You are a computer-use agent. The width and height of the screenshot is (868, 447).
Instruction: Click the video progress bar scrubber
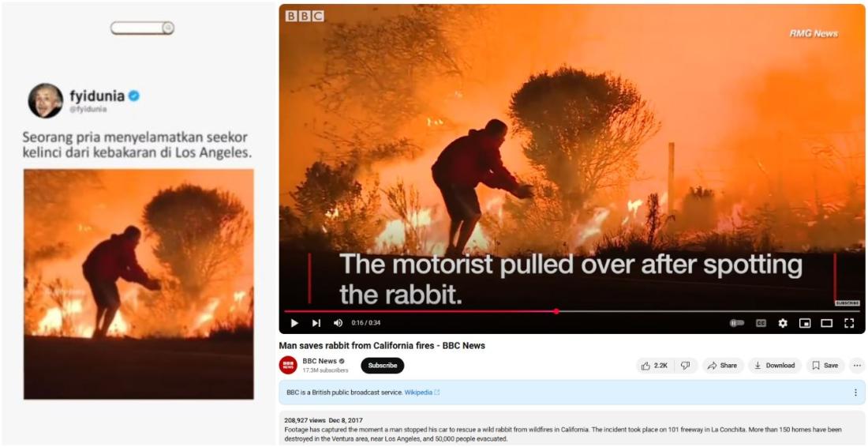[x=556, y=311]
